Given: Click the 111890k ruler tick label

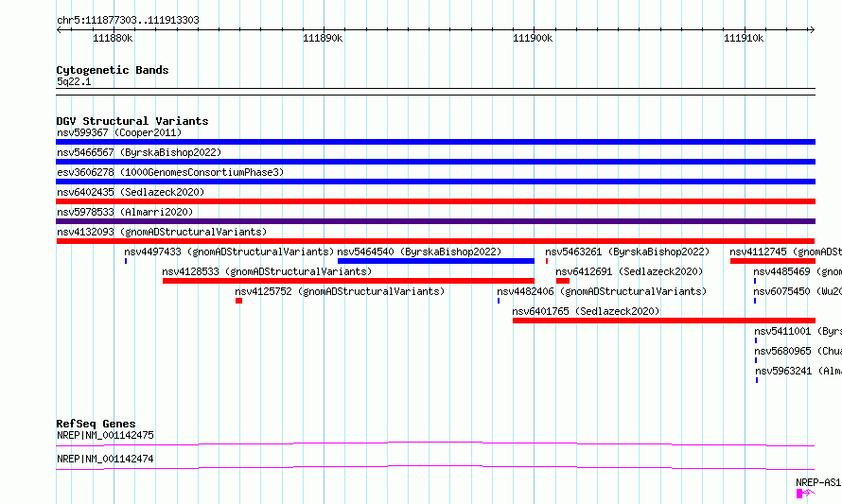Looking at the screenshot, I should [323, 38].
